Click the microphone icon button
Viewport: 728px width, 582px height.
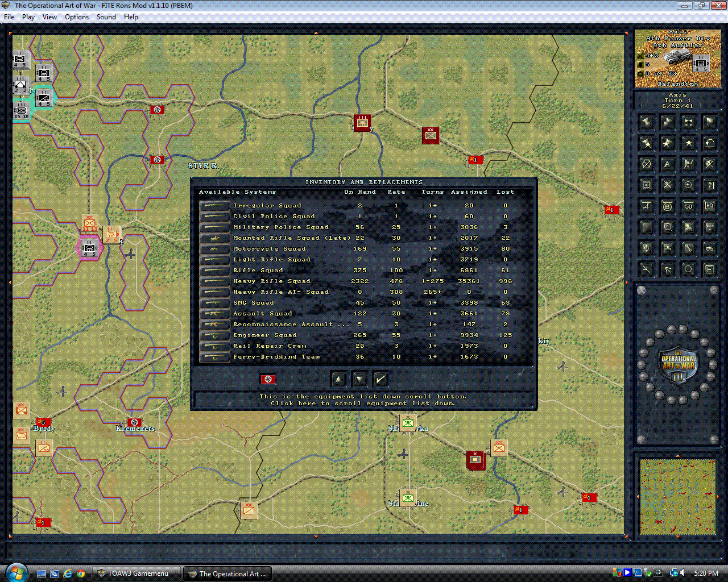(646, 248)
